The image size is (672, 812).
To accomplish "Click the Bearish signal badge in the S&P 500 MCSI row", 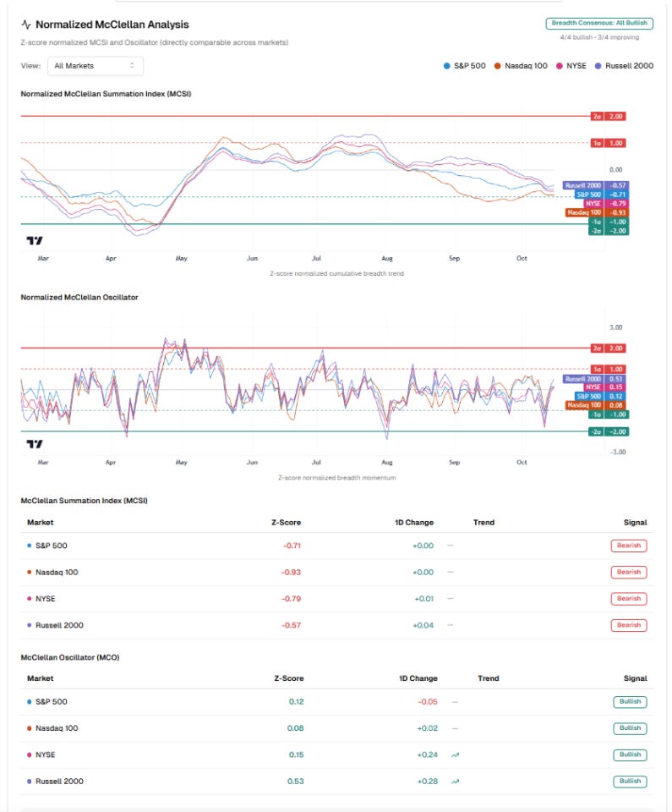I will point(629,546).
